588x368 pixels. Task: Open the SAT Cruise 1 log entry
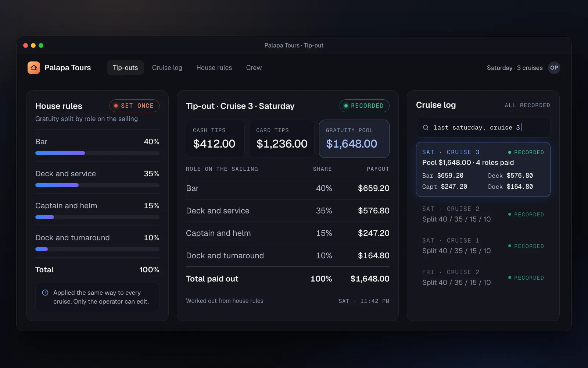point(483,246)
